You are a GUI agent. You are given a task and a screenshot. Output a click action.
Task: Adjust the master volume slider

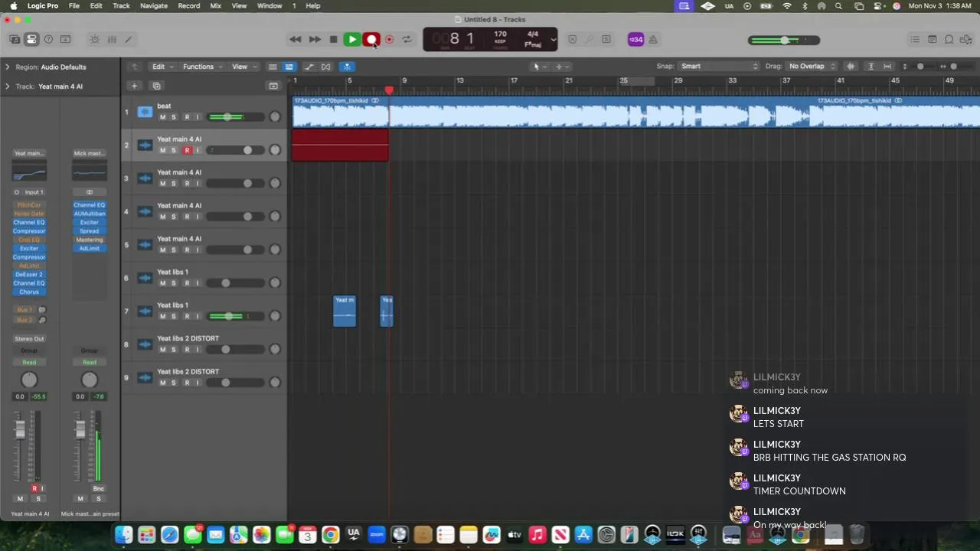click(x=785, y=40)
